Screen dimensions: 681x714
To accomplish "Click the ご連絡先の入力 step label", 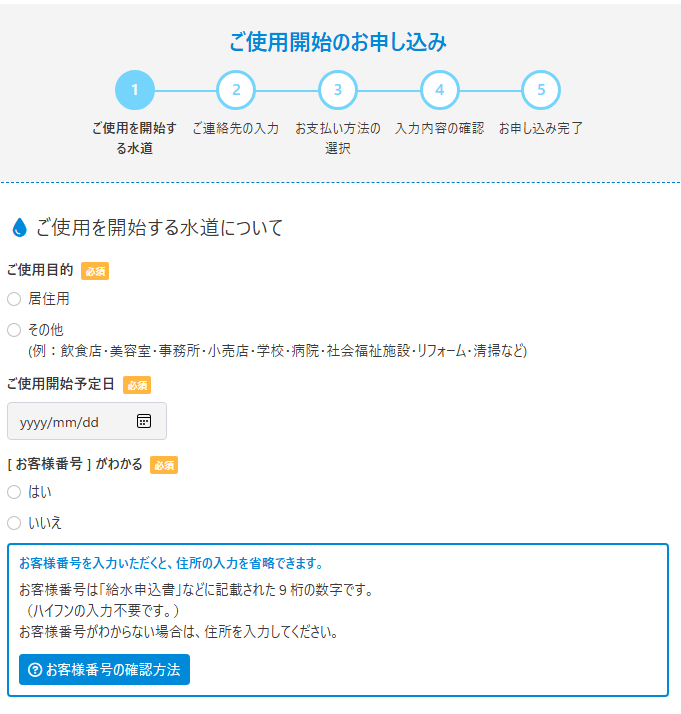I will click(x=236, y=129).
